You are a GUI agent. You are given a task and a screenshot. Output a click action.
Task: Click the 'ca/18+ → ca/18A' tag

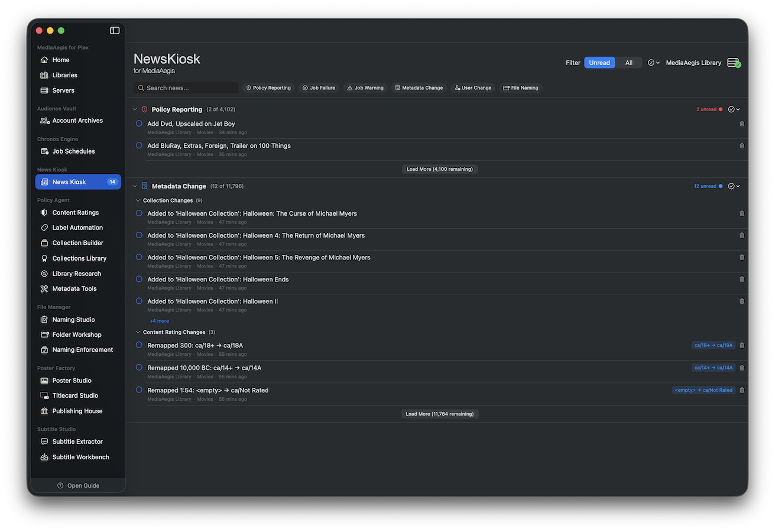coord(714,345)
